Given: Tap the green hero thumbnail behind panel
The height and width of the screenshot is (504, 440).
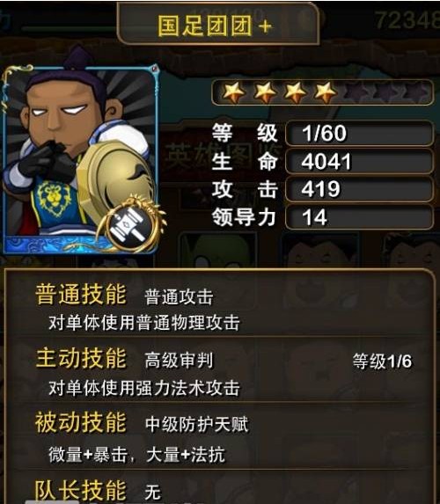Looking at the screenshot, I should (218, 251).
